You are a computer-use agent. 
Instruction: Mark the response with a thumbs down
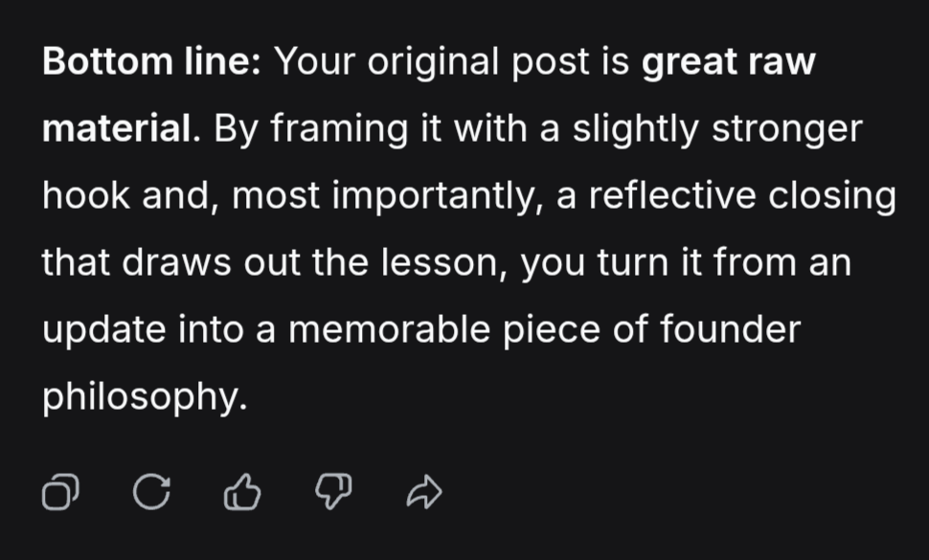pos(333,494)
